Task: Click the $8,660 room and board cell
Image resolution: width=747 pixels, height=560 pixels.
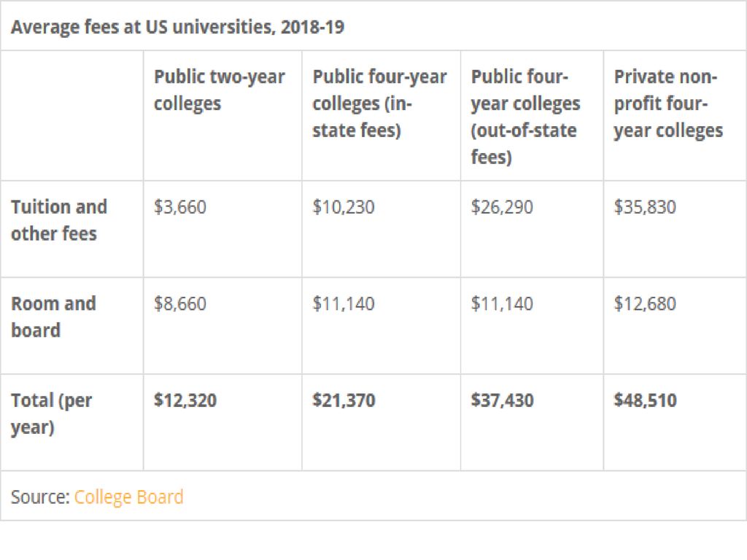Action: tap(180, 303)
